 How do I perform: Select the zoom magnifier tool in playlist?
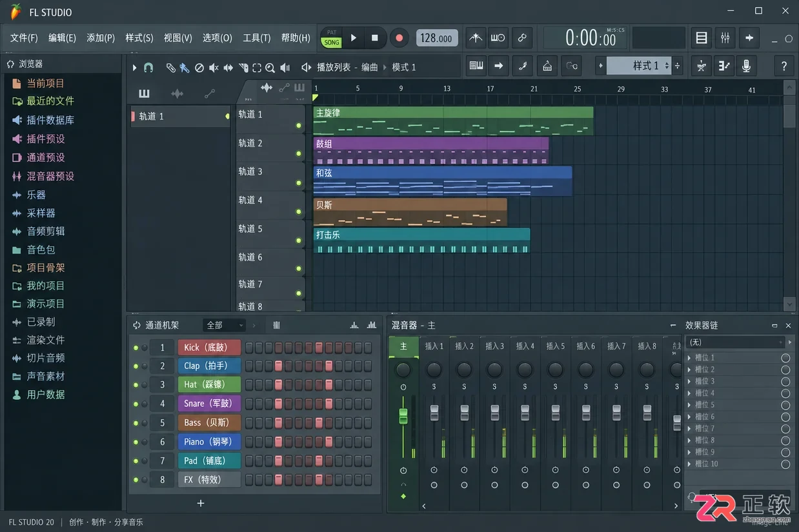(270, 68)
